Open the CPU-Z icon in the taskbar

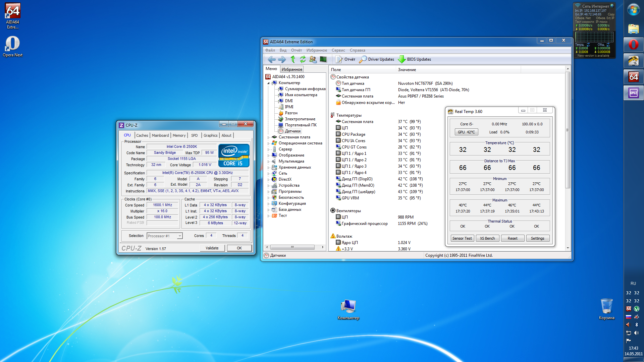click(x=633, y=93)
